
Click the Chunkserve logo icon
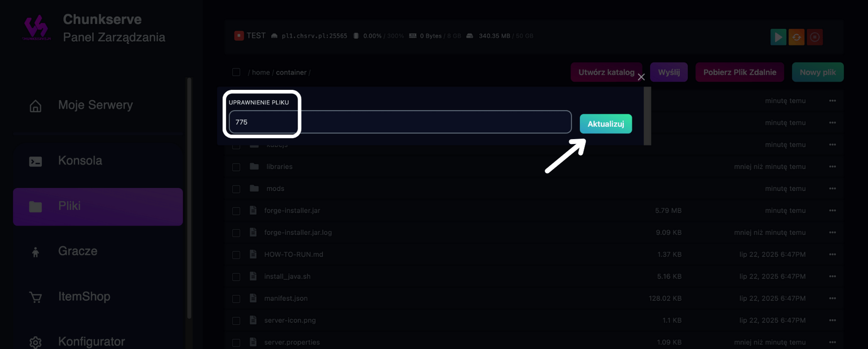[x=37, y=27]
